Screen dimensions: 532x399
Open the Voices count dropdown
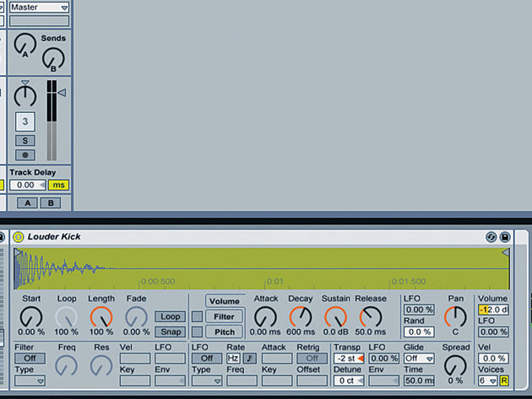[488, 380]
